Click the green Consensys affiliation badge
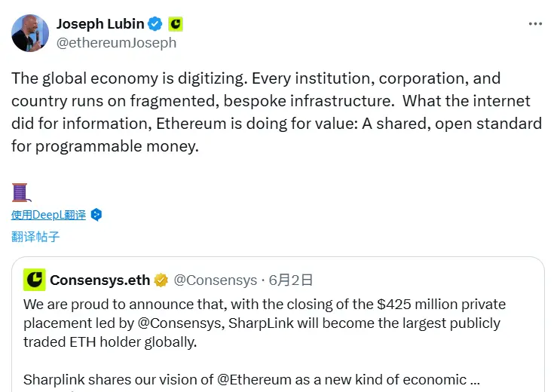The image size is (557, 392). 175,24
